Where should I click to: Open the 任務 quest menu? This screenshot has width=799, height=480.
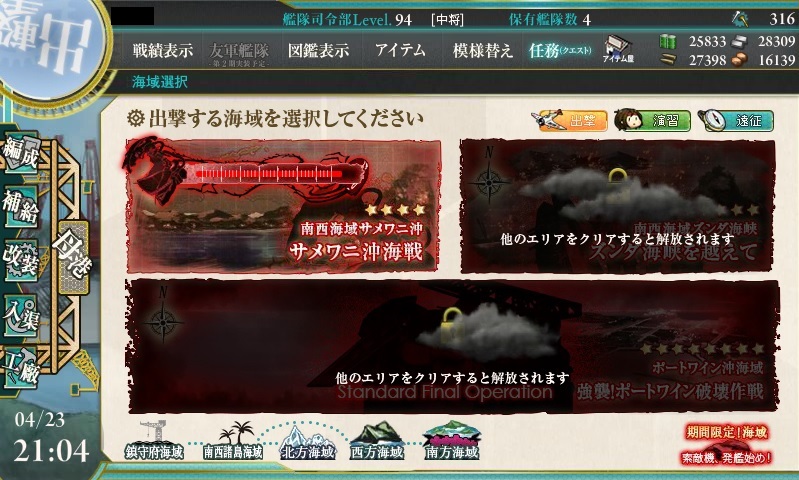pyautogui.click(x=560, y=50)
